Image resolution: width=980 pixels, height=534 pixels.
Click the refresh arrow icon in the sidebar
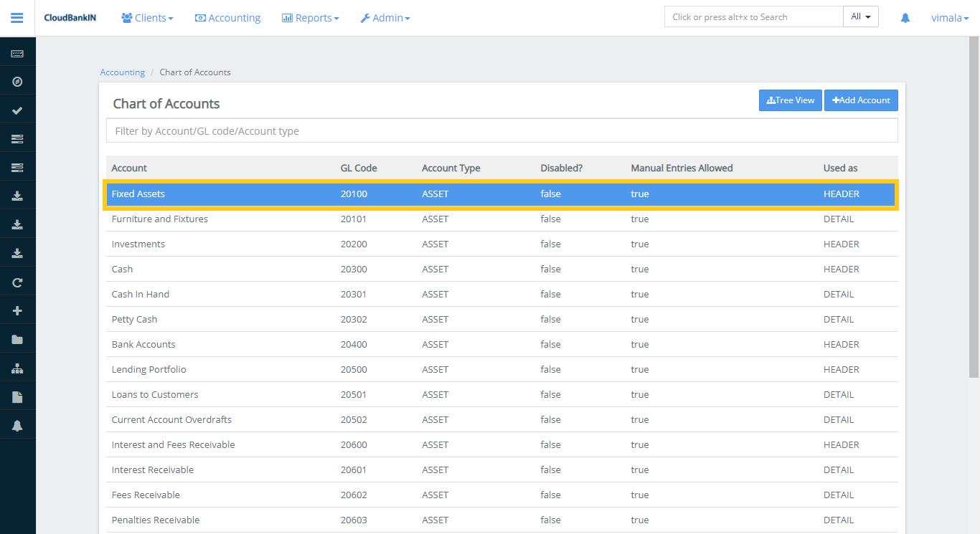tap(17, 282)
